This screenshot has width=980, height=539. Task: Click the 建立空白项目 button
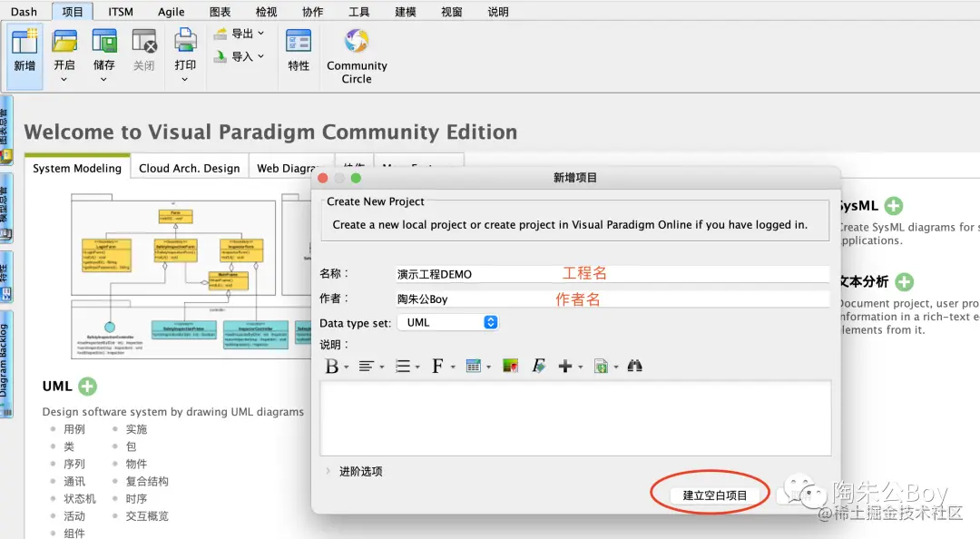[714, 495]
